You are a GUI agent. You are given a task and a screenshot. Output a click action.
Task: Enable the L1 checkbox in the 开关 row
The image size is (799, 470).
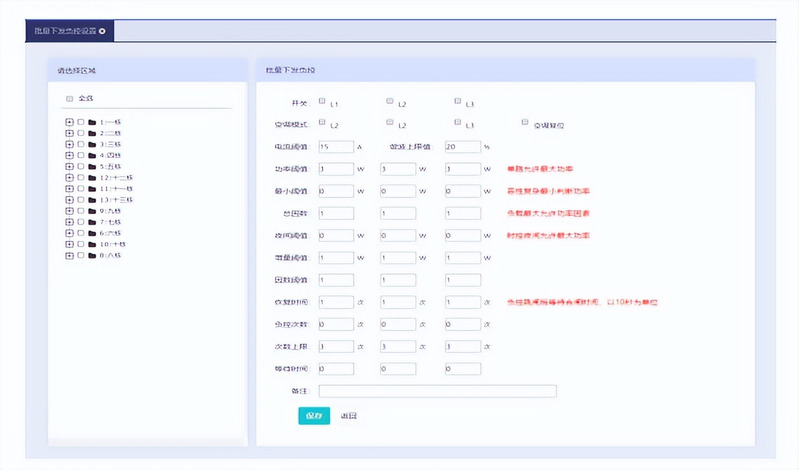[x=322, y=101]
